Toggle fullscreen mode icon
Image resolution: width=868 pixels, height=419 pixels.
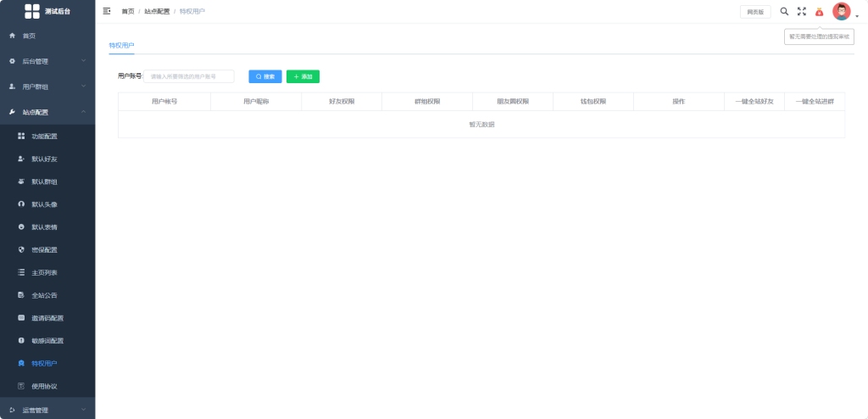802,11
